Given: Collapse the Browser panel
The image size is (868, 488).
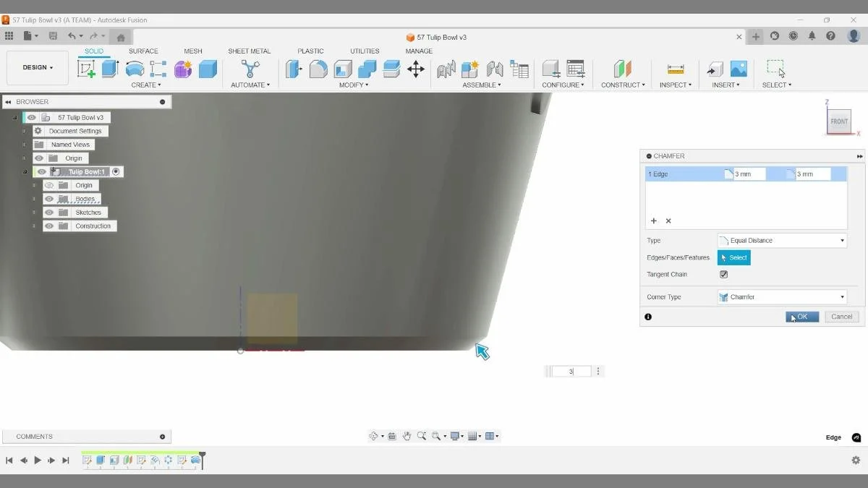Looking at the screenshot, I should [x=8, y=102].
